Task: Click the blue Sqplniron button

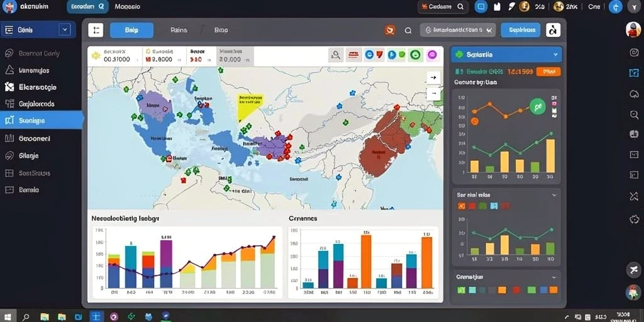Action: coord(521,30)
